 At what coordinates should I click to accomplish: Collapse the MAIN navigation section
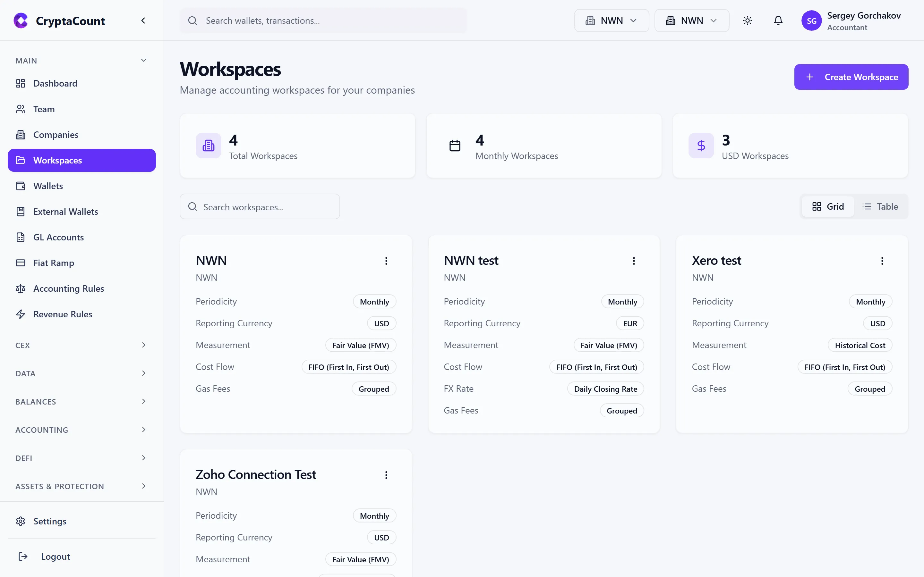(143, 60)
